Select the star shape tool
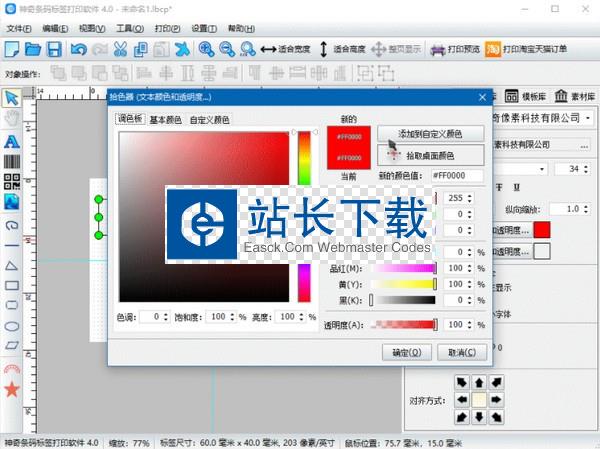This screenshot has width=600, height=449. click(x=12, y=389)
